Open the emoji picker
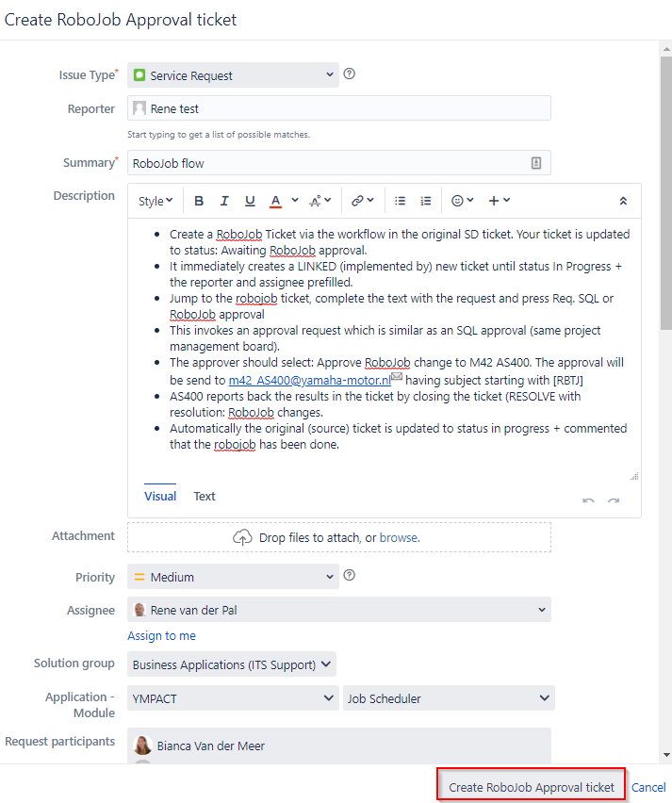This screenshot has height=803, width=672. (x=462, y=201)
